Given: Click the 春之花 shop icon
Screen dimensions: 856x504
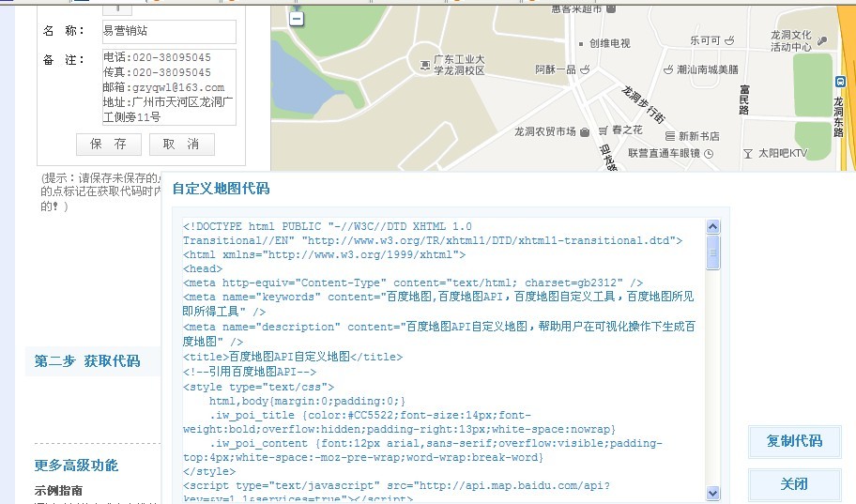Looking at the screenshot, I should (604, 130).
